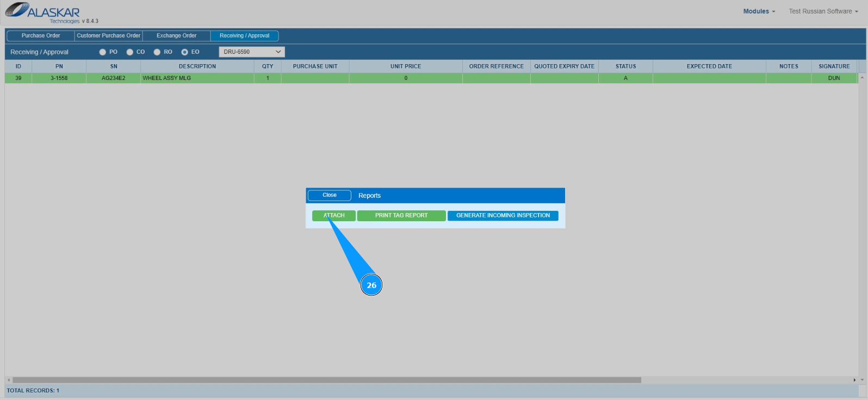
Task: Switch to the Purchase Order tab
Action: [41, 36]
